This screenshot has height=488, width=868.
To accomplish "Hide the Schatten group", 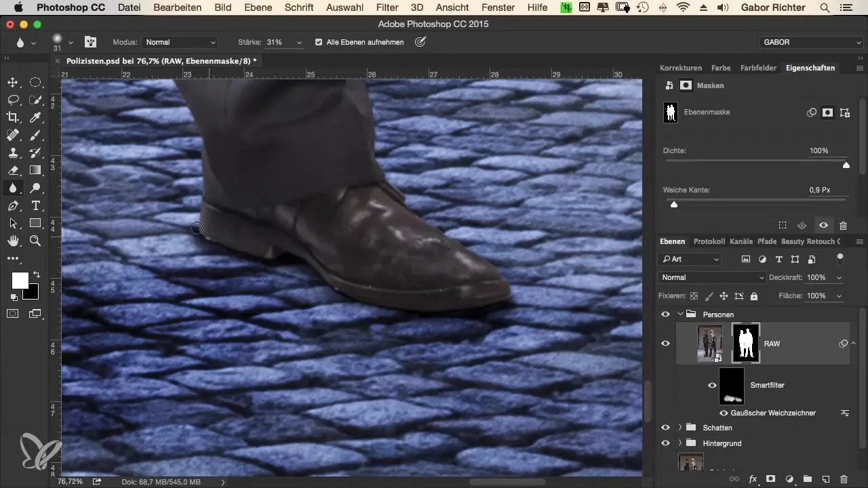I will pyautogui.click(x=665, y=428).
